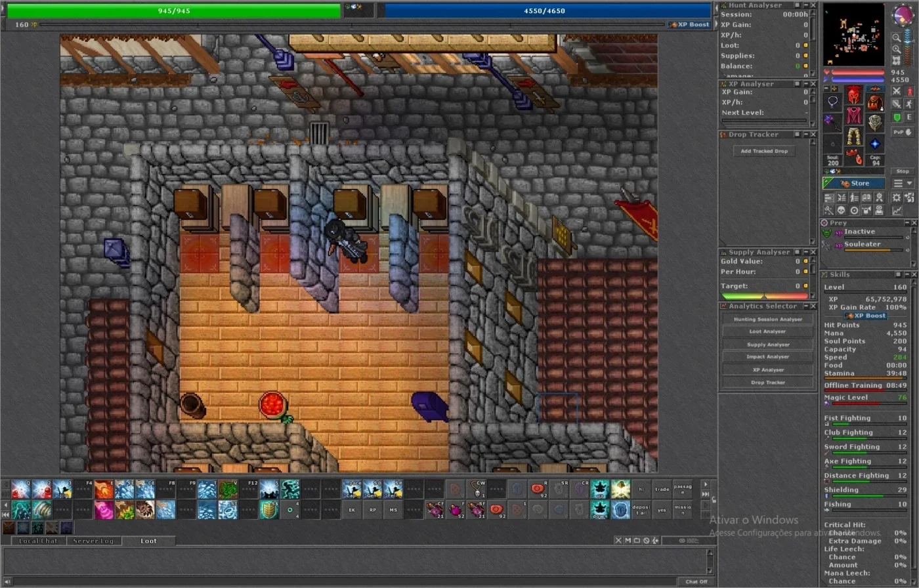
Task: Click the 'deposit all' action button
Action: [641, 510]
